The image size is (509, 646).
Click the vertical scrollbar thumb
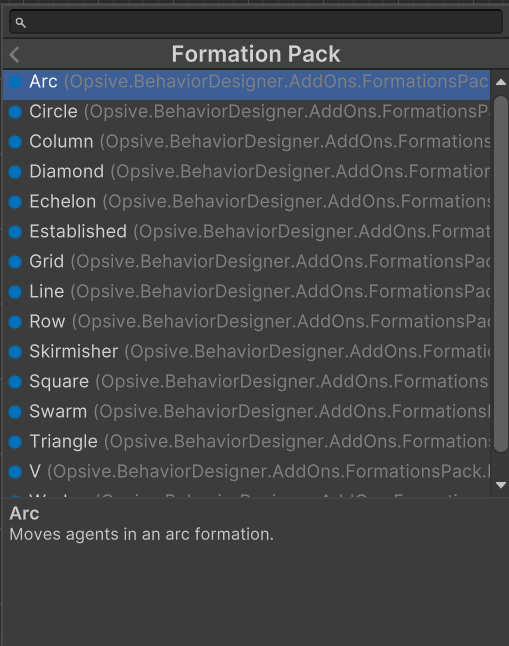pos(501,274)
